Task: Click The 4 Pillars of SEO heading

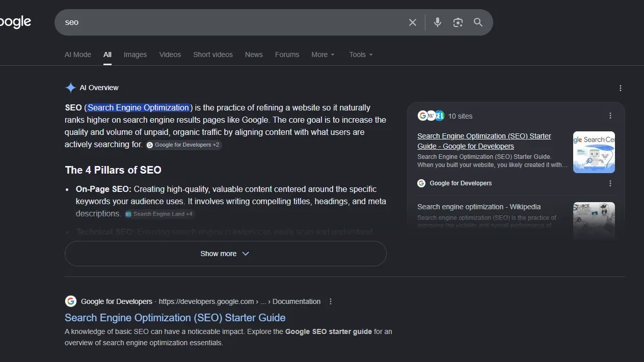Action: pos(113,170)
